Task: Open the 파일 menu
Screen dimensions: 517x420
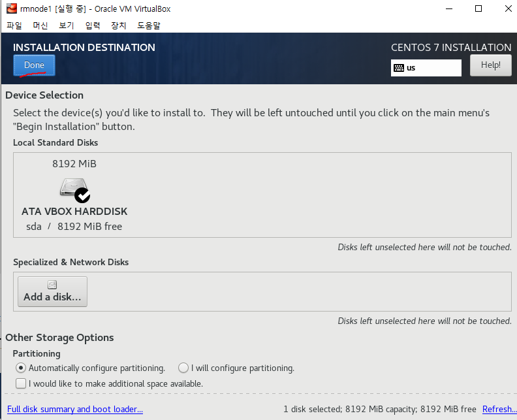Action: [x=14, y=25]
